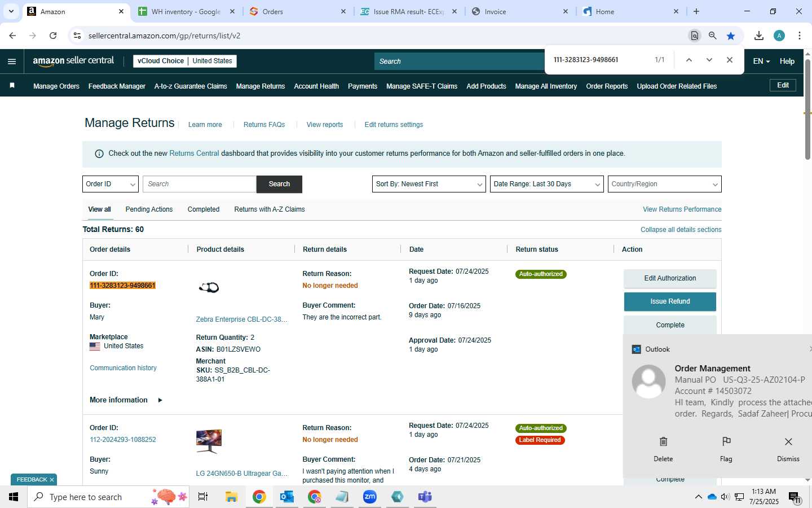Open Task View on the taskbar
812x508 pixels.
click(x=203, y=497)
